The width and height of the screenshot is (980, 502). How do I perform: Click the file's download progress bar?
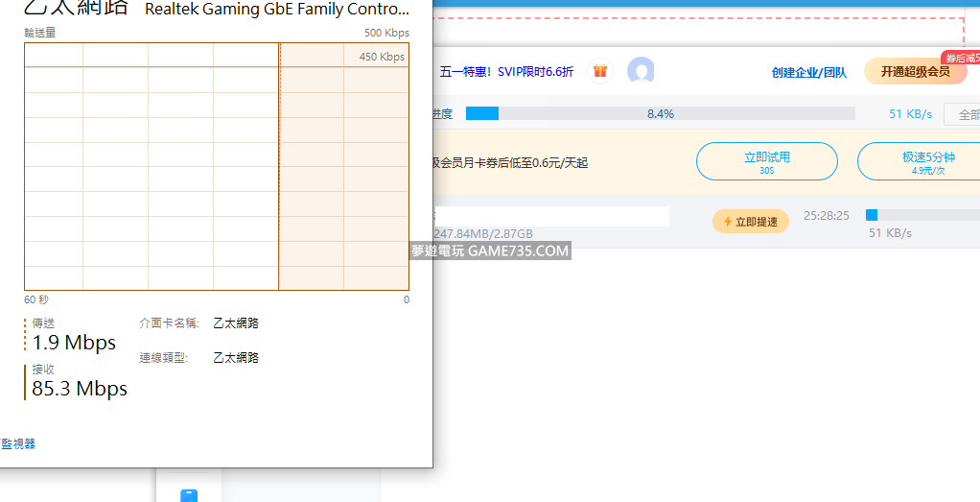coord(922,215)
